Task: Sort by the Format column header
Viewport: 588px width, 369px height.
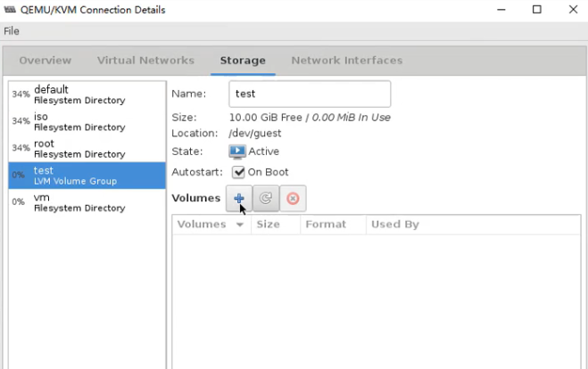Action: coord(333,225)
